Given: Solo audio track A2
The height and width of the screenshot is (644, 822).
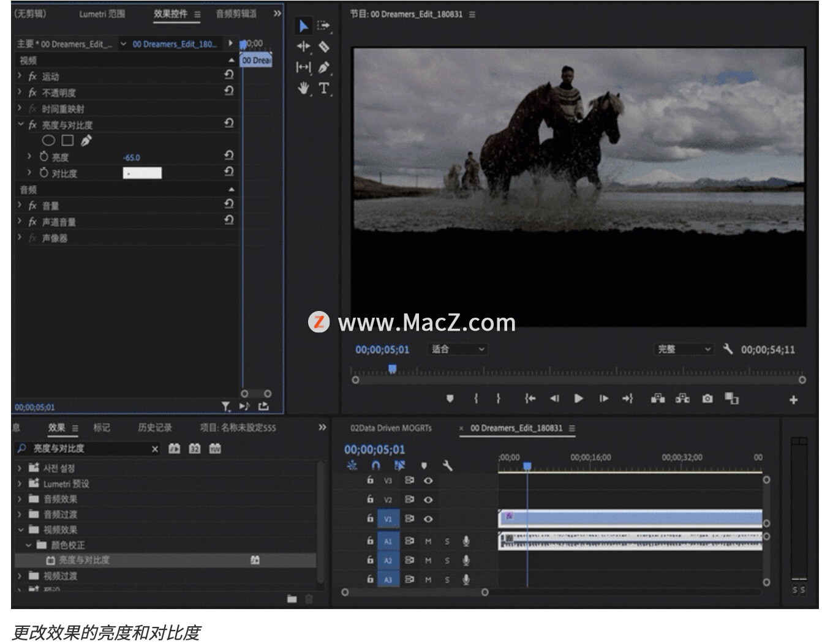Looking at the screenshot, I should [447, 560].
